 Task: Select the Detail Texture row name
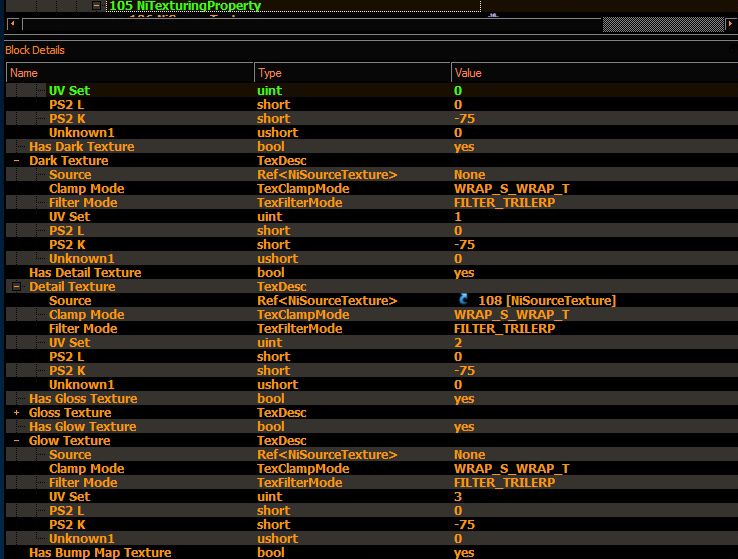72,287
